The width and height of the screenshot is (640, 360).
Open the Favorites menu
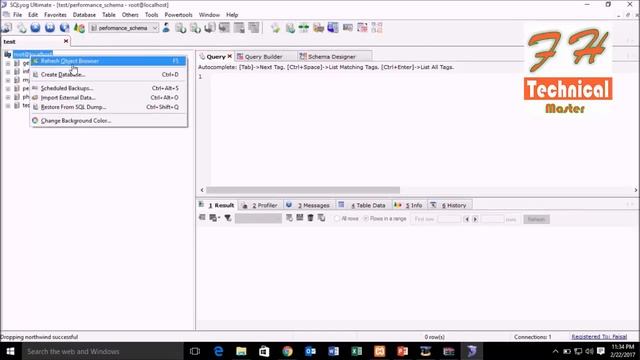point(55,15)
